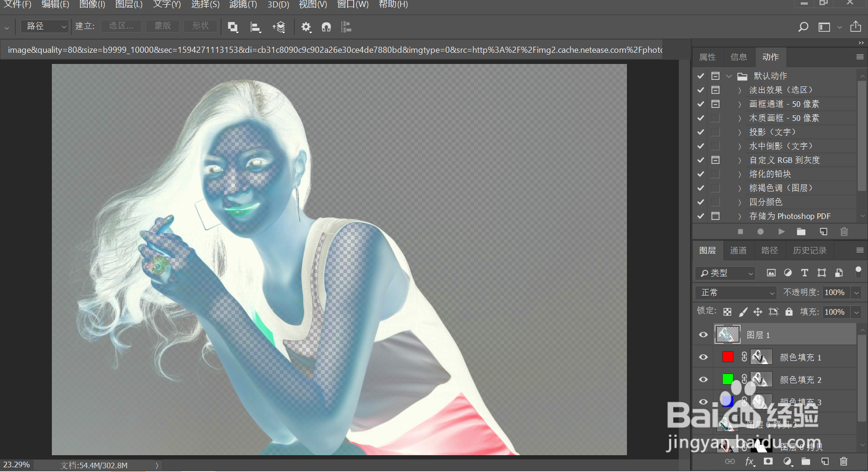This screenshot has width=868, height=472.
Task: Create new fill or adjustment layer icon
Action: (x=788, y=461)
